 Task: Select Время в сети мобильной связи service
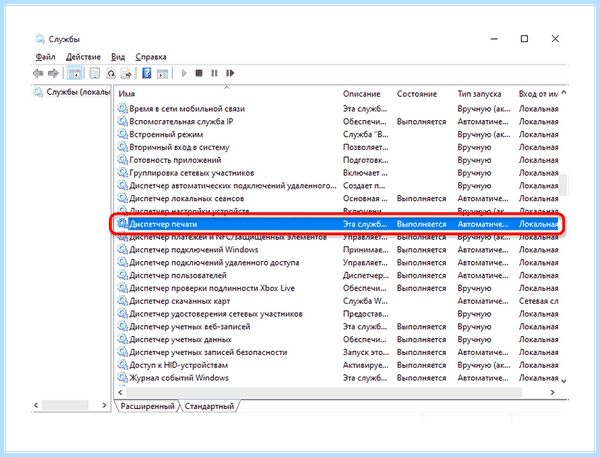[338, 109]
